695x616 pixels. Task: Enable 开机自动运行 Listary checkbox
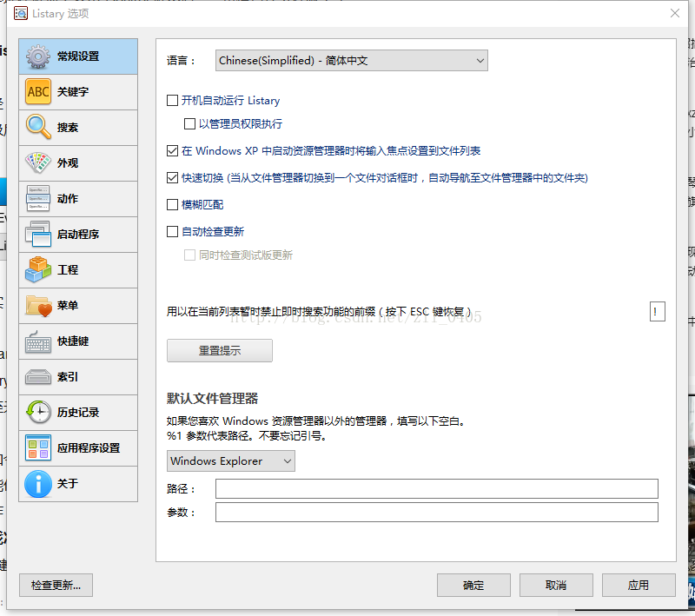point(172,100)
